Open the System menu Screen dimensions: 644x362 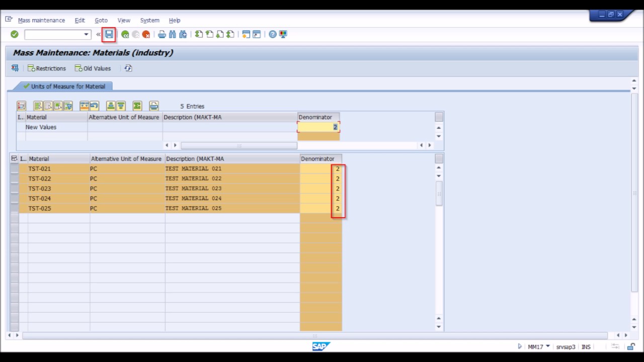coord(149,20)
